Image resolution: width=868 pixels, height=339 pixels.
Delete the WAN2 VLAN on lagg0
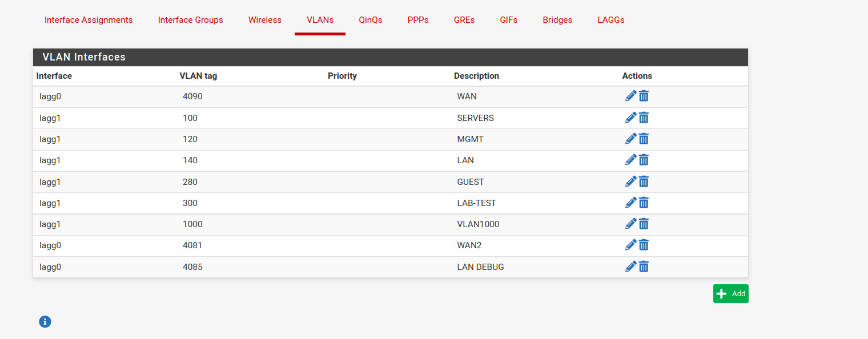644,245
